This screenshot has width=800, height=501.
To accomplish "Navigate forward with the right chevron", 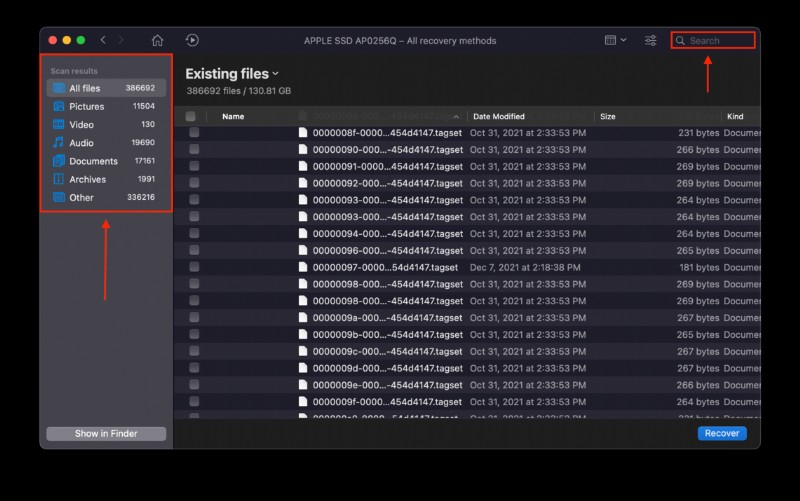I will pos(121,40).
